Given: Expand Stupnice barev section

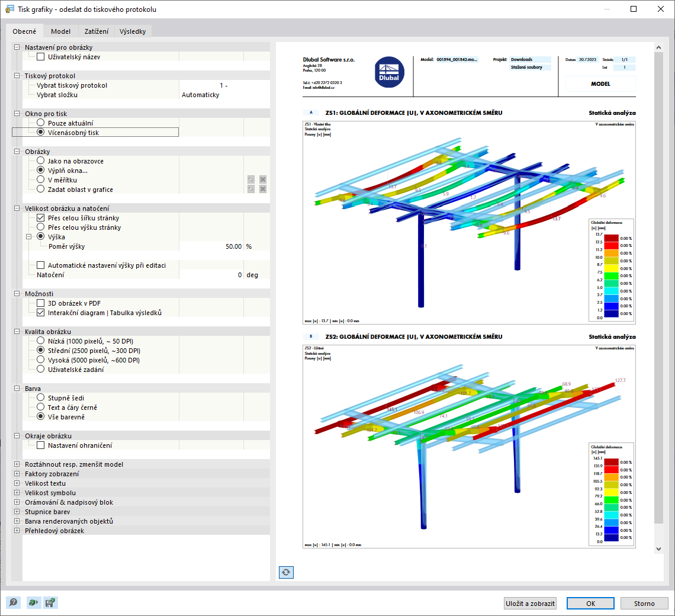Looking at the screenshot, I should pyautogui.click(x=17, y=511).
